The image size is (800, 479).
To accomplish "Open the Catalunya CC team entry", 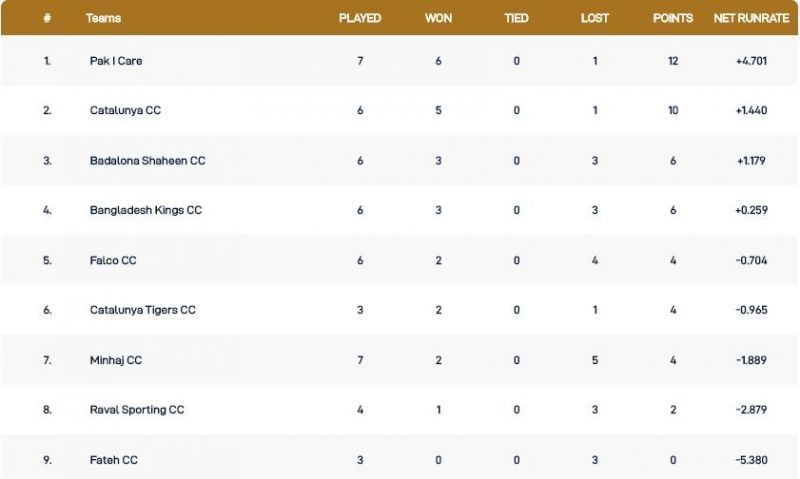I will [125, 111].
